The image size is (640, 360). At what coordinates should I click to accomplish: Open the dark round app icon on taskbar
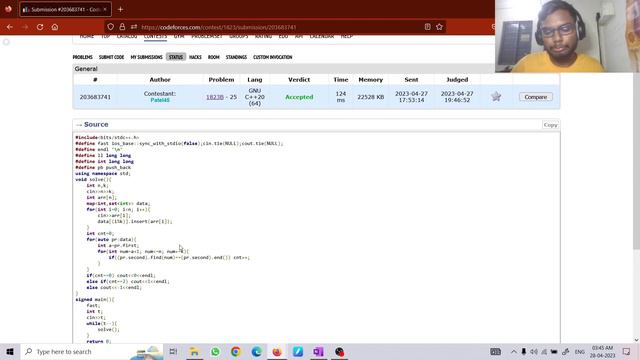pos(339,351)
